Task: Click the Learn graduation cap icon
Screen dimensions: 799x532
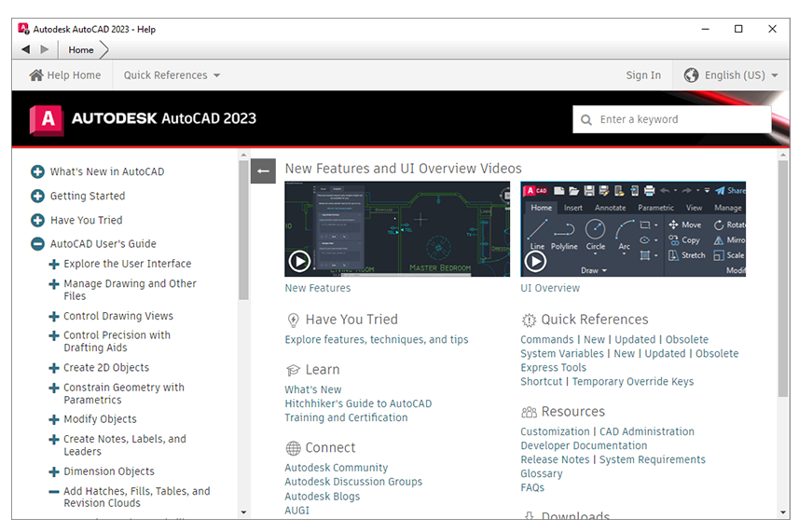Action: pos(293,370)
